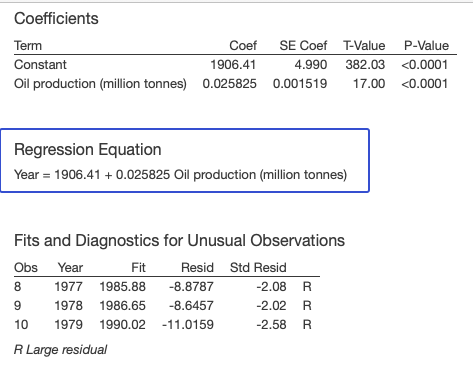
Task: Select the Resid column header
Action: (x=197, y=268)
